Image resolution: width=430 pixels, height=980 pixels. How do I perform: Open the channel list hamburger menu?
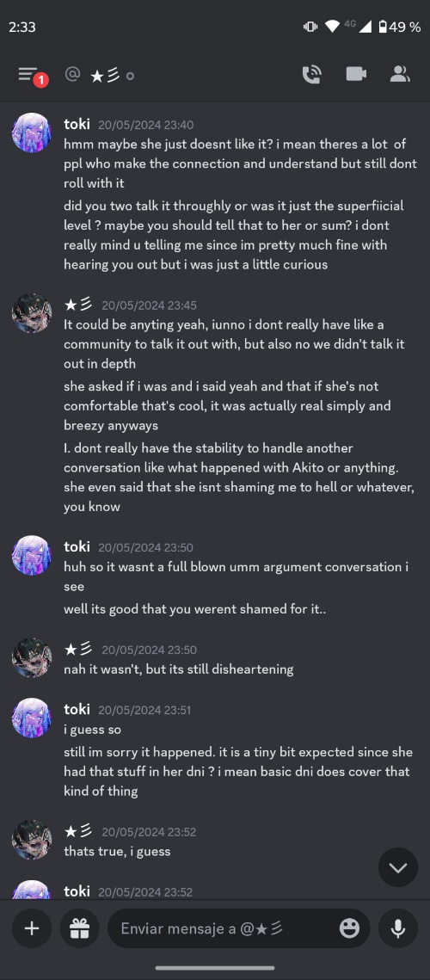point(28,74)
